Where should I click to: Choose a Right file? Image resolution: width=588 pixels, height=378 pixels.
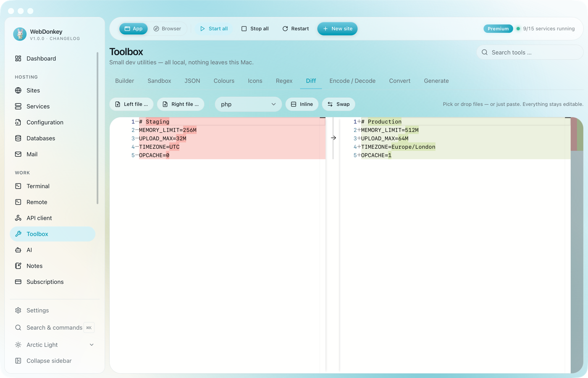(181, 104)
